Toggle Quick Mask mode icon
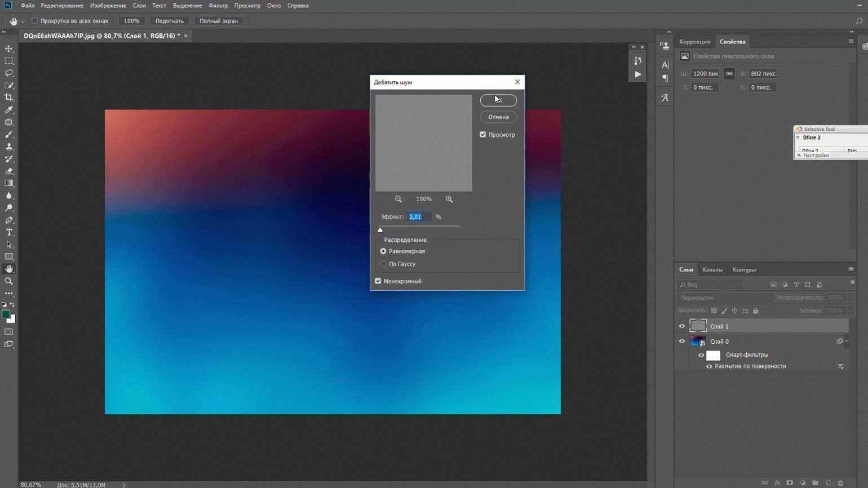Viewport: 868px width, 488px height. coord(9,332)
